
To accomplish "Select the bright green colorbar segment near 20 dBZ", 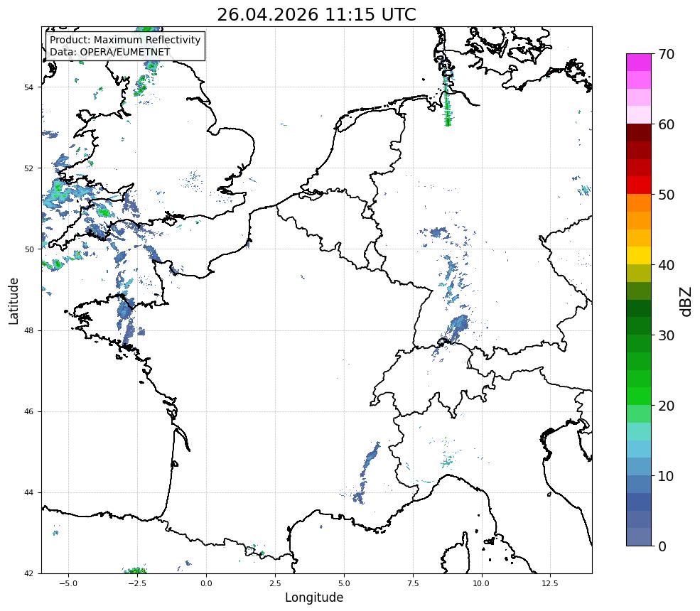I will tap(638, 396).
